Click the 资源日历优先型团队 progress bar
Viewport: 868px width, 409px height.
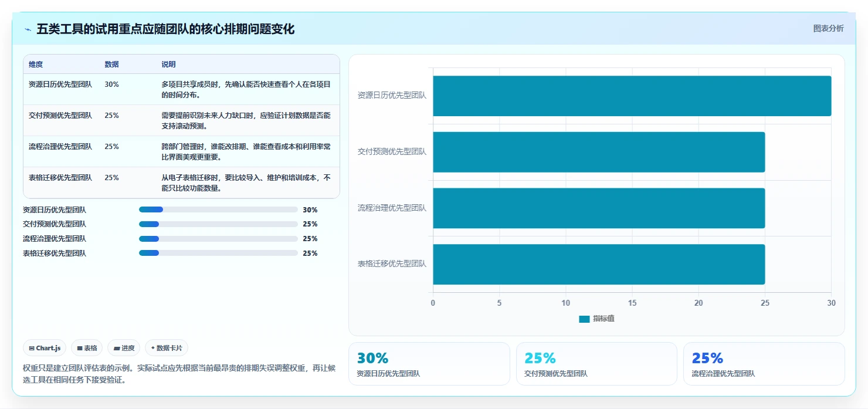tap(218, 209)
